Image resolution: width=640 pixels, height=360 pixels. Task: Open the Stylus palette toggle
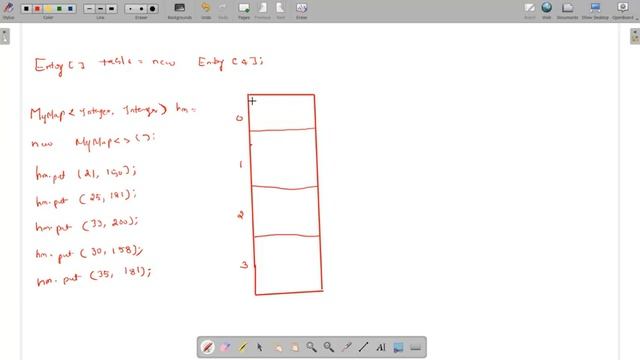pyautogui.click(x=8, y=10)
